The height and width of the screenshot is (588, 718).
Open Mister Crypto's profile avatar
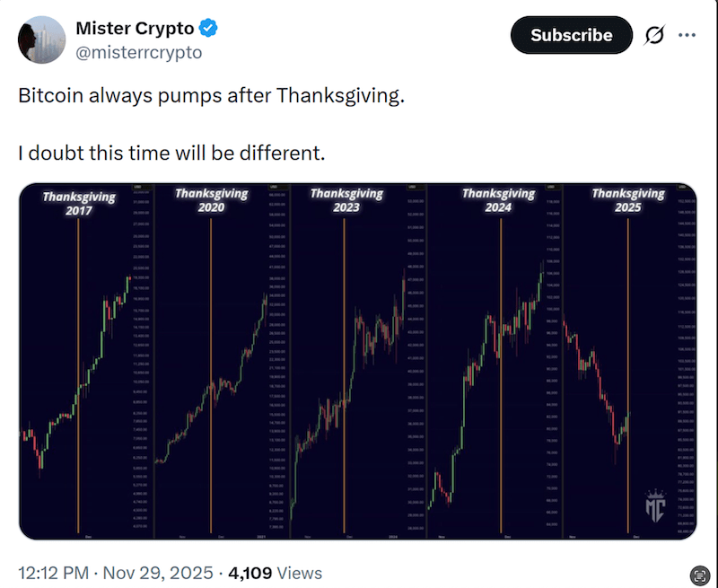pos(41,39)
